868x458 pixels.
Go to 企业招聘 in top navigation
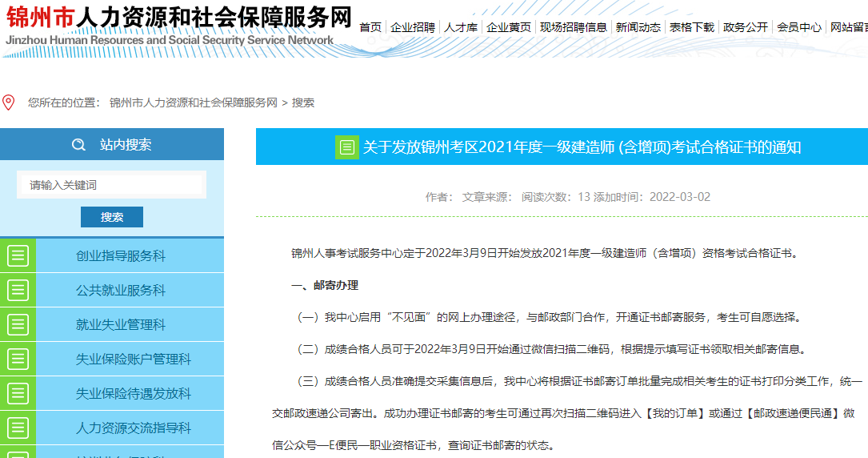[x=413, y=27]
